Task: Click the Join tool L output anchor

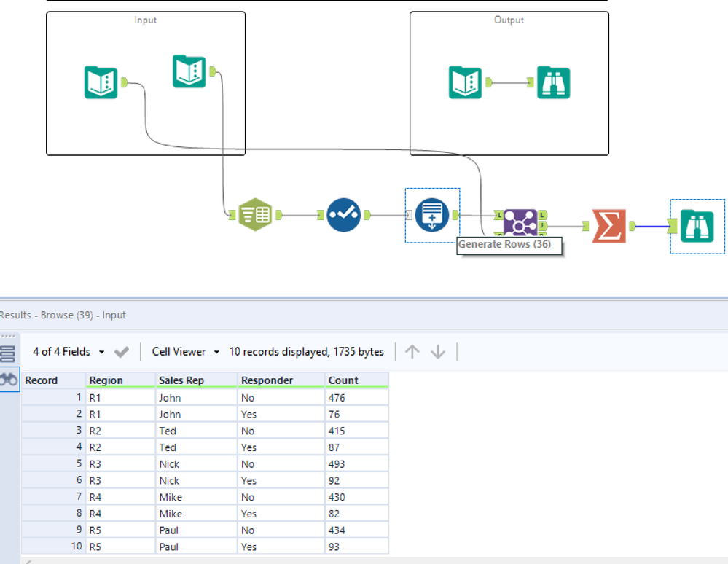Action: point(542,215)
